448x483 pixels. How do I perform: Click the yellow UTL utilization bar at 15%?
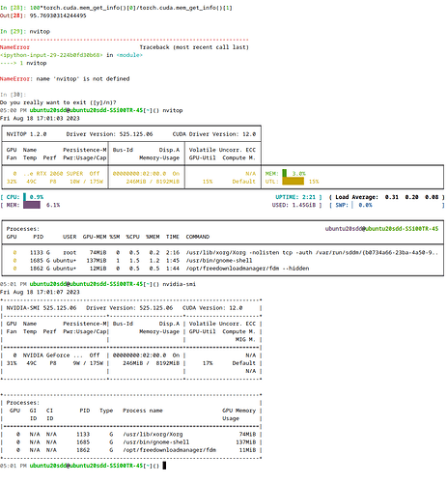[x=293, y=182]
